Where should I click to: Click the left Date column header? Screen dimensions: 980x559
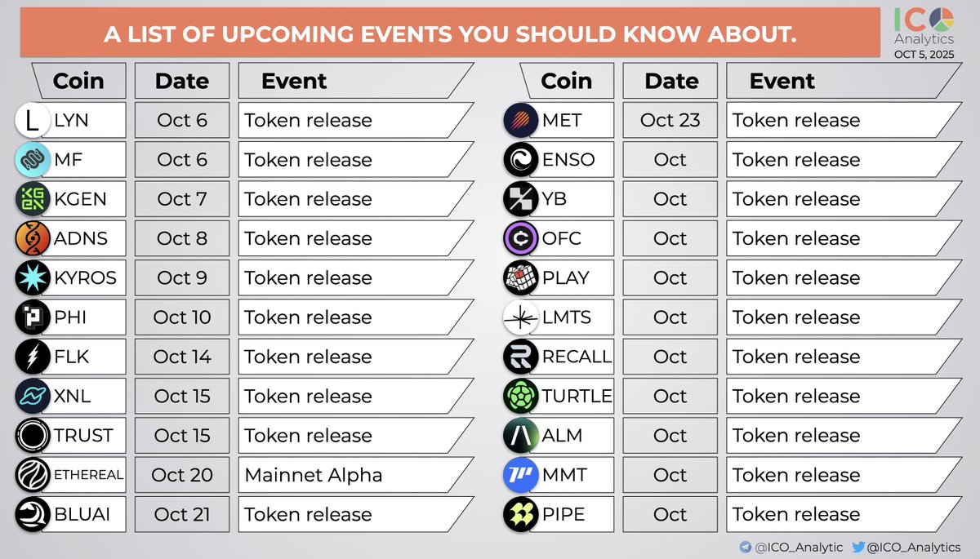pos(182,82)
